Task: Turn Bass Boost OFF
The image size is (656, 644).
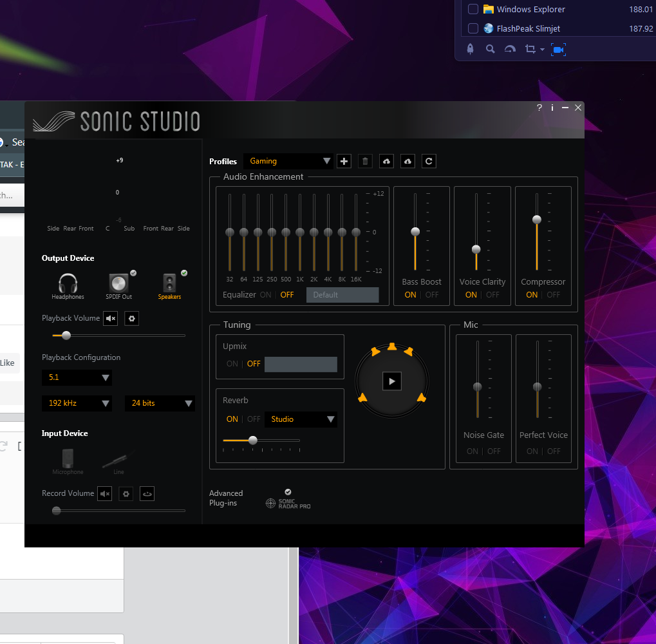Action: [432, 295]
